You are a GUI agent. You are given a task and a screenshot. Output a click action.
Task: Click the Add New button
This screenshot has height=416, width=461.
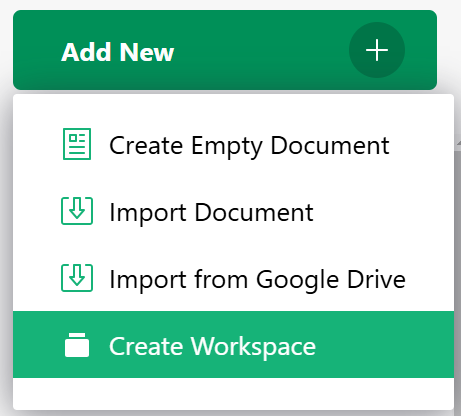coord(225,50)
